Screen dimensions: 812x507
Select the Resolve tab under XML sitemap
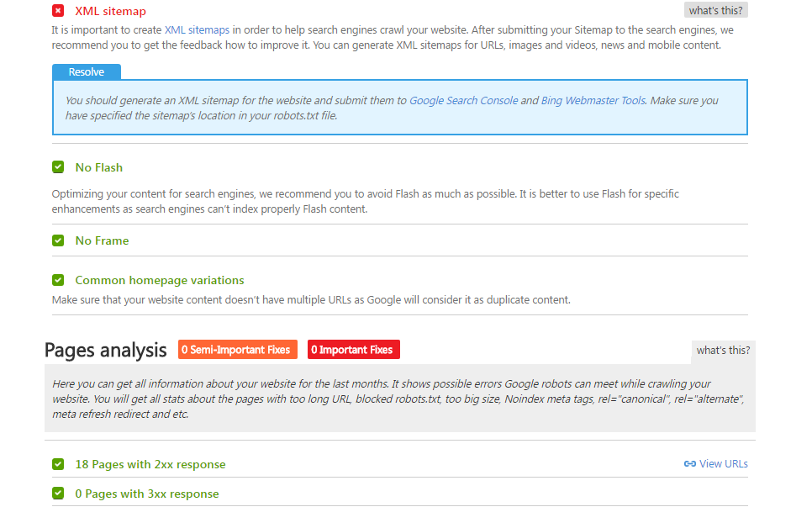(x=87, y=72)
